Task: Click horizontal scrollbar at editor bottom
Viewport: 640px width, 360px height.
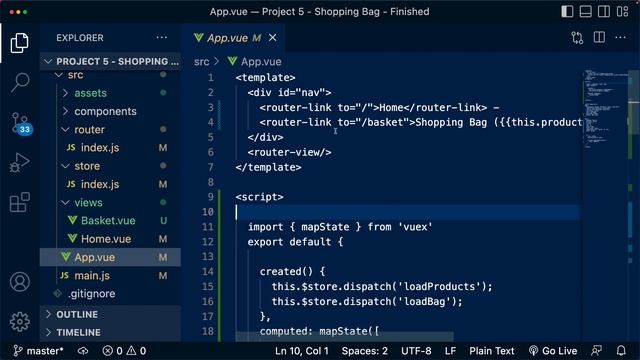Action: pos(344,336)
